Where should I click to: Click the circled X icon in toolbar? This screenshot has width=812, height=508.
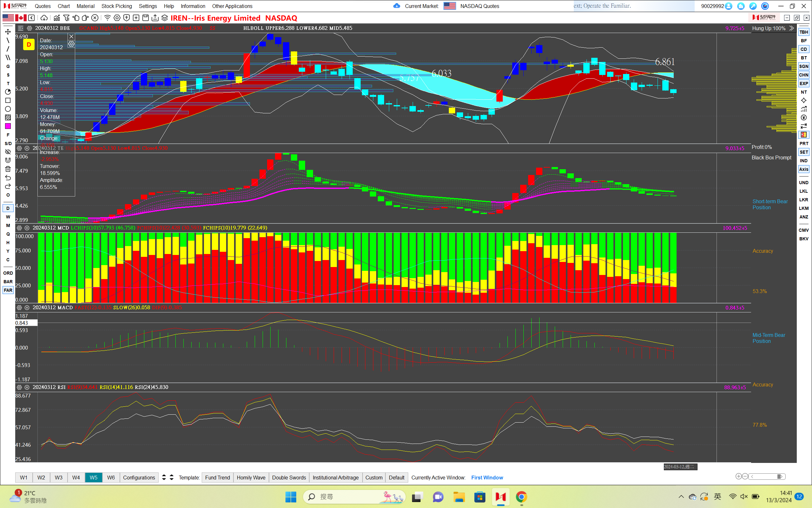coord(95,18)
